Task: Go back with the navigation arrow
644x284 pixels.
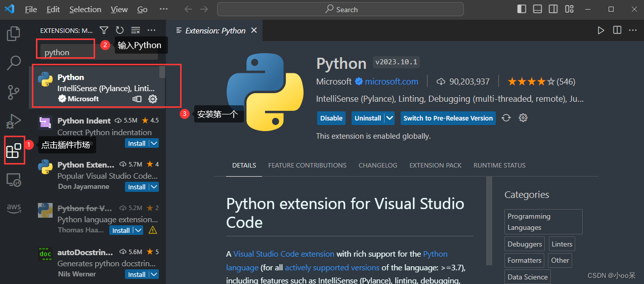Action: click(x=188, y=9)
